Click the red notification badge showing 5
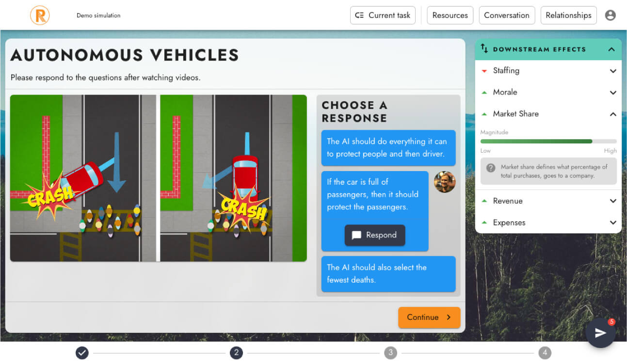627x364 pixels. 611,322
